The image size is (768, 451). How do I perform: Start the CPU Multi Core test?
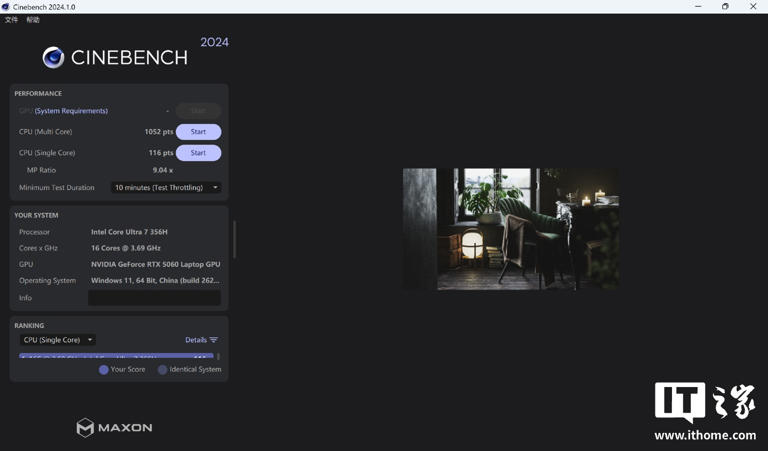[x=198, y=132]
